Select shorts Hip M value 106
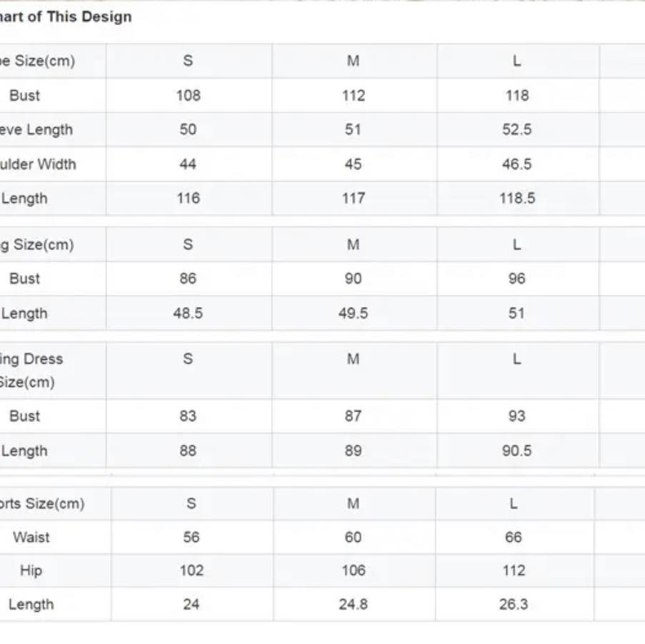 point(354,570)
